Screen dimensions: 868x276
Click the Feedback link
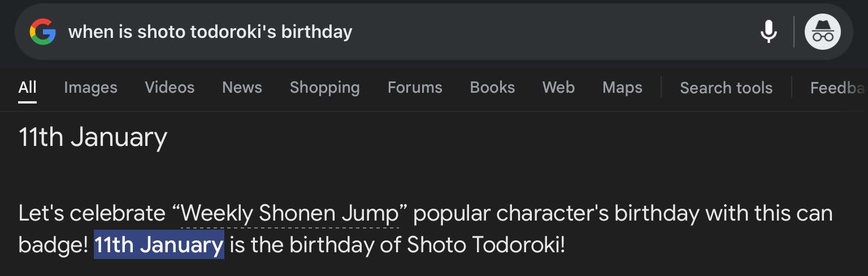point(837,88)
